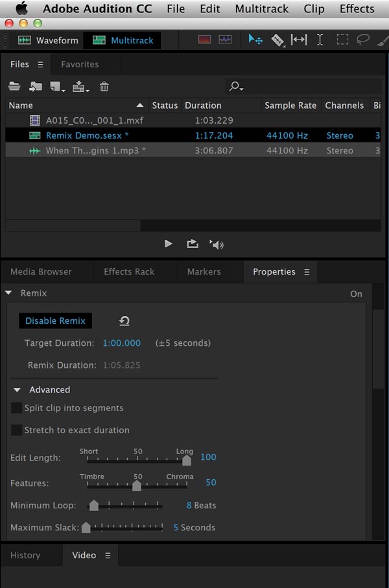Toggle Auto-Play speaker icon
Viewport: 389px width, 588px height.
(x=217, y=245)
